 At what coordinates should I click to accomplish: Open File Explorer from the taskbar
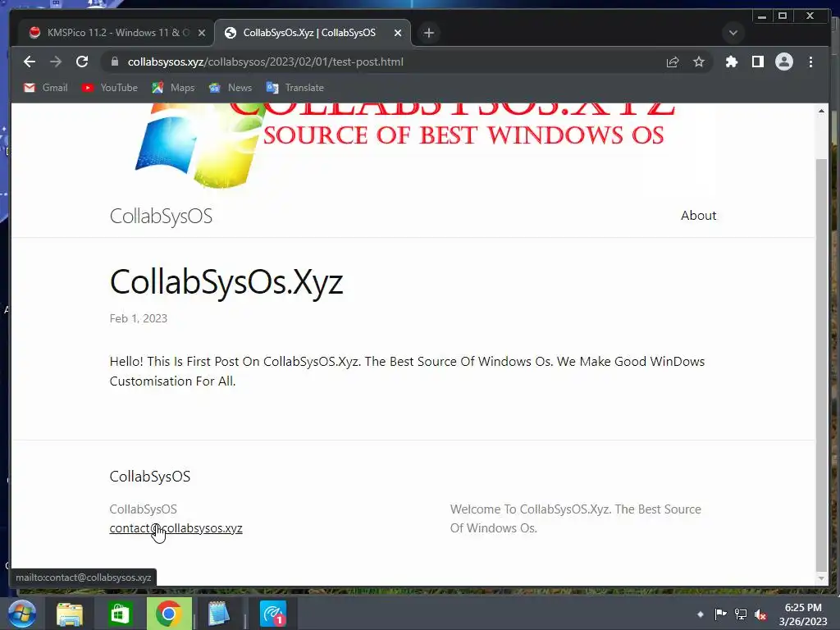pyautogui.click(x=70, y=614)
